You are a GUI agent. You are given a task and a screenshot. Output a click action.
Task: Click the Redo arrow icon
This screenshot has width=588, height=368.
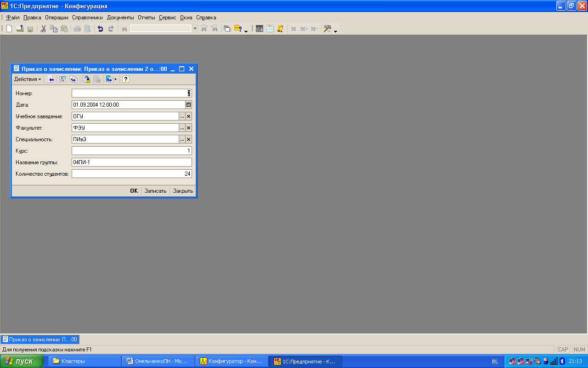[x=111, y=29]
